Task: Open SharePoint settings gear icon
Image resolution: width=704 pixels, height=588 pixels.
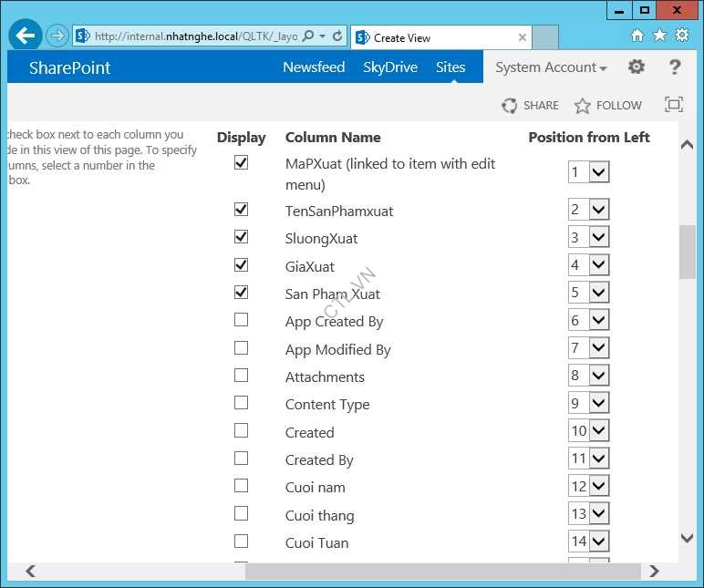Action: pyautogui.click(x=637, y=67)
